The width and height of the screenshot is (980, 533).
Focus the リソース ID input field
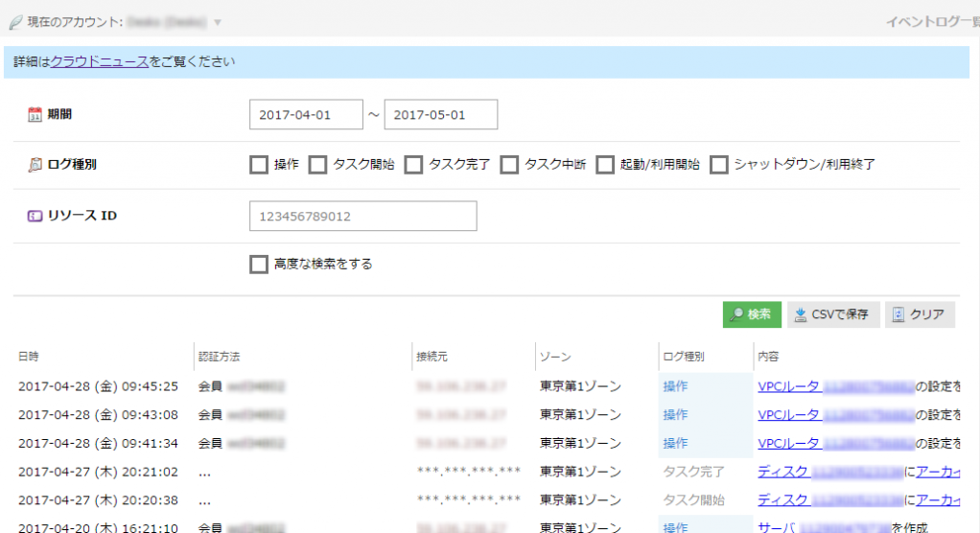click(362, 217)
